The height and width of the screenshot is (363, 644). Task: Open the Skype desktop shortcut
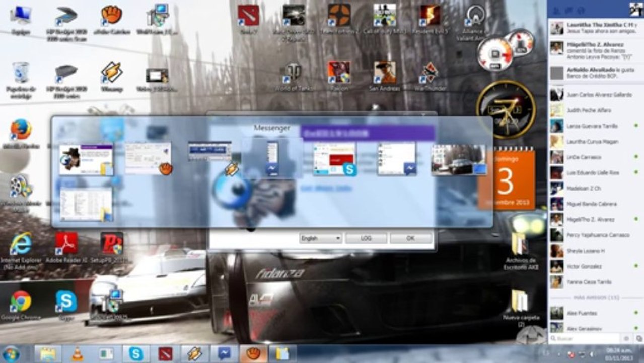(x=66, y=306)
